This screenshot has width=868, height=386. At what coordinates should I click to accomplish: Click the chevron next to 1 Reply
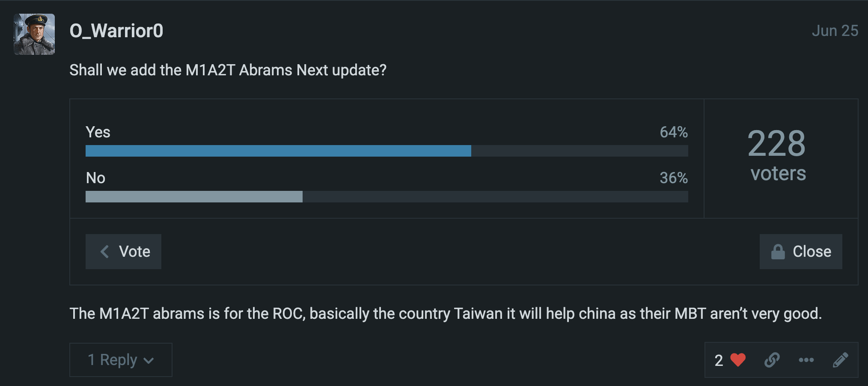point(149,361)
